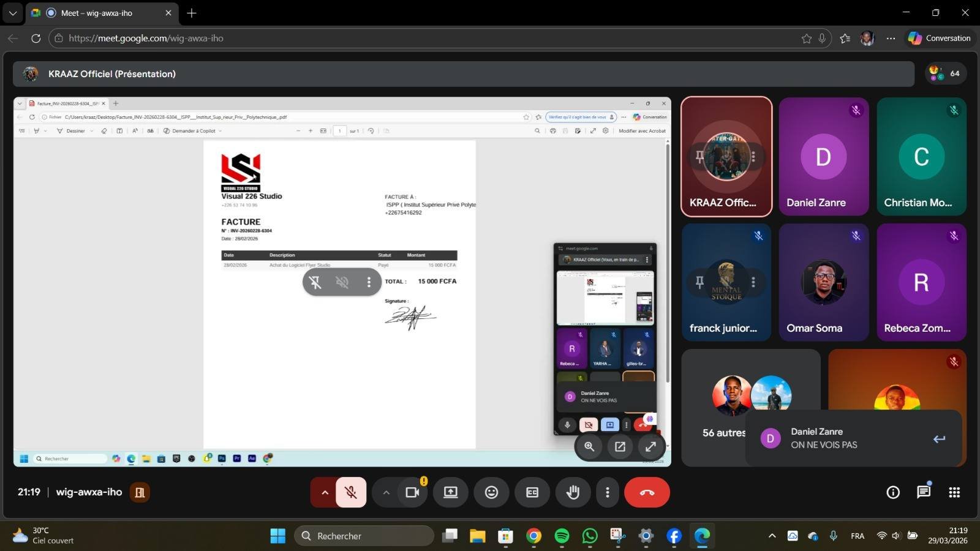Click the host controls icon near meeting code
This screenshot has height=551, width=980.
coord(140,492)
